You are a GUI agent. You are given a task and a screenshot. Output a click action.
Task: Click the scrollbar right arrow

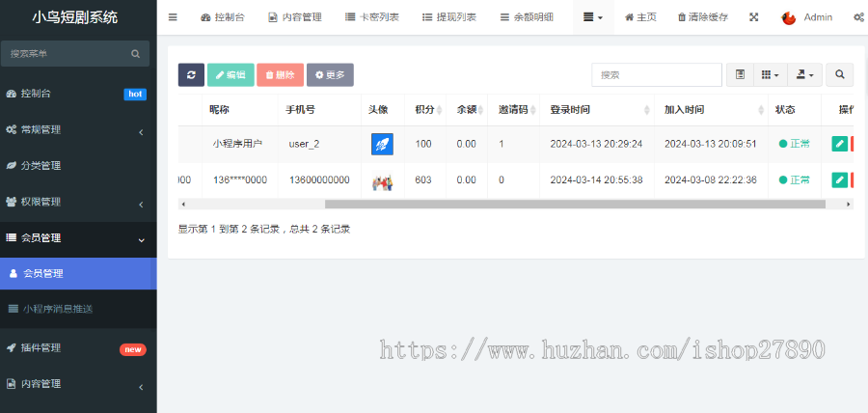(849, 204)
